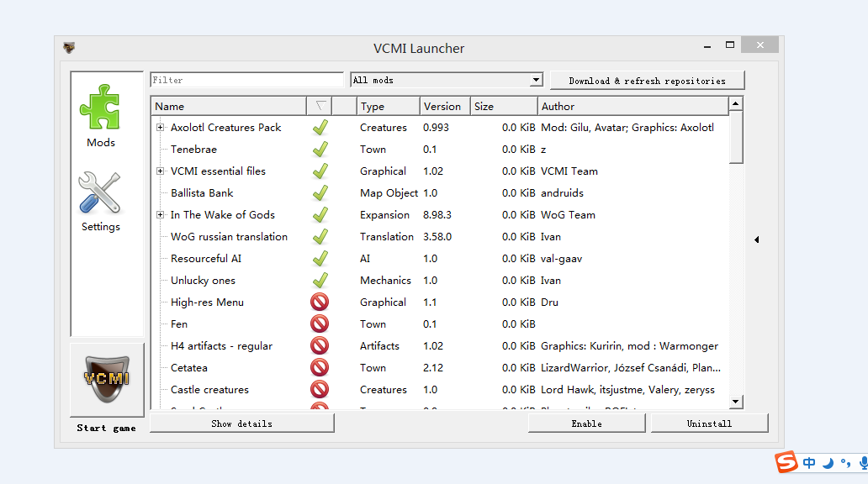The image size is (868, 484).
Task: Click red disabled icon for High-res Menu
Action: pos(320,302)
